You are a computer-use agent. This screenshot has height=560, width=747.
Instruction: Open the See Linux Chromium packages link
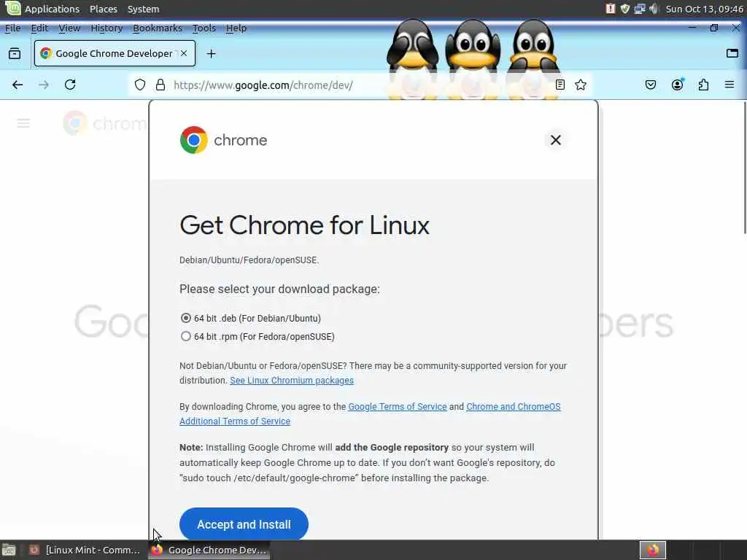click(292, 380)
